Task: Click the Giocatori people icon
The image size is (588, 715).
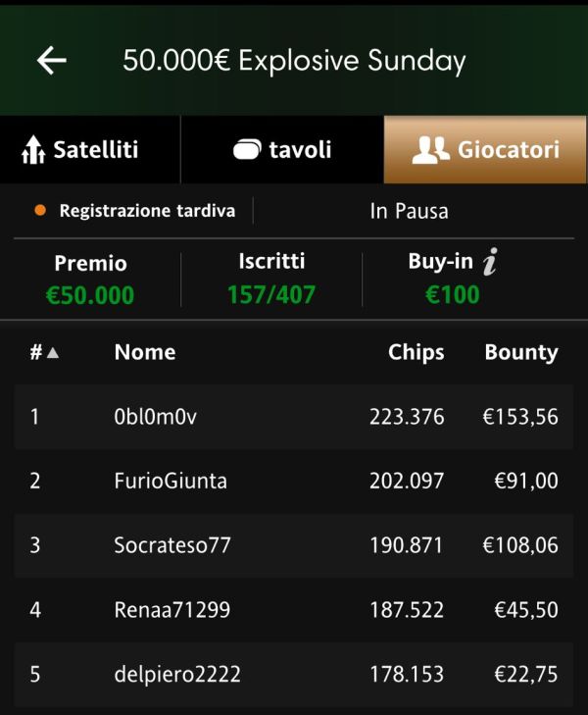Action: pos(430,149)
